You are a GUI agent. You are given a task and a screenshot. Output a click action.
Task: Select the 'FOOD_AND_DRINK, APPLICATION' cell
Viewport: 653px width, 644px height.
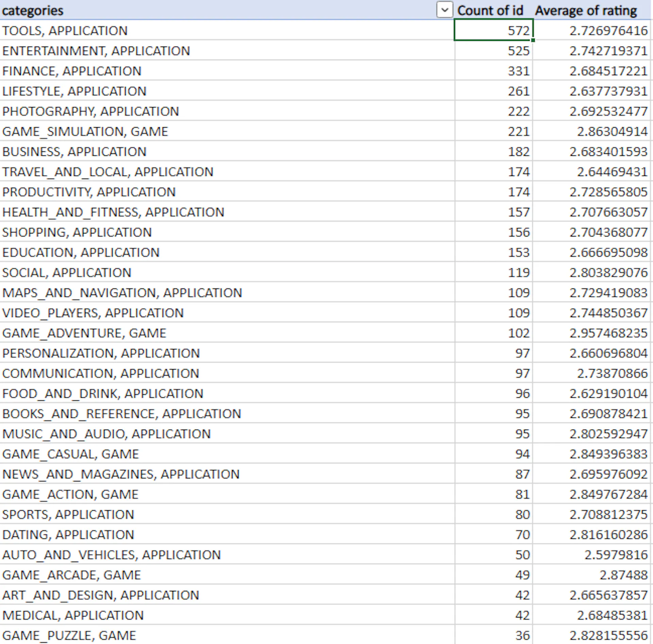click(227, 393)
